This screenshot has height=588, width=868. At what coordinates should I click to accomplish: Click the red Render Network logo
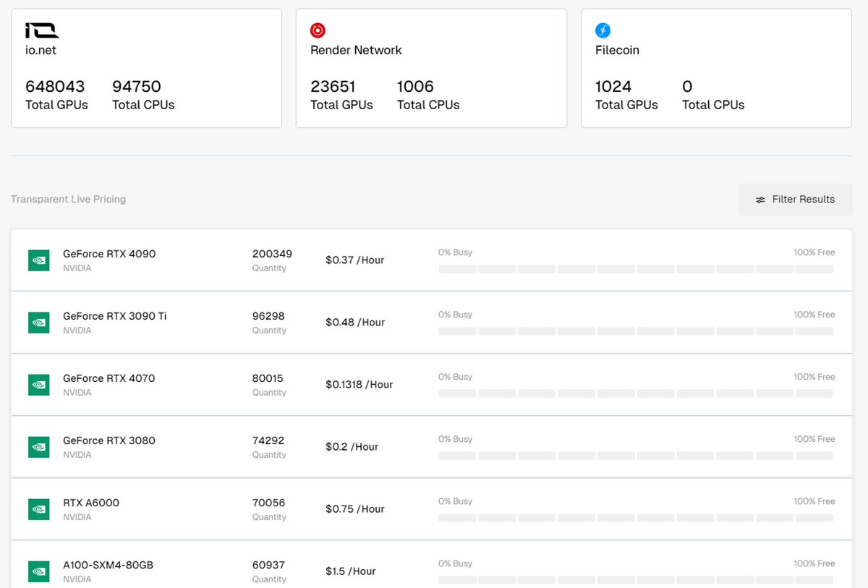click(x=318, y=30)
